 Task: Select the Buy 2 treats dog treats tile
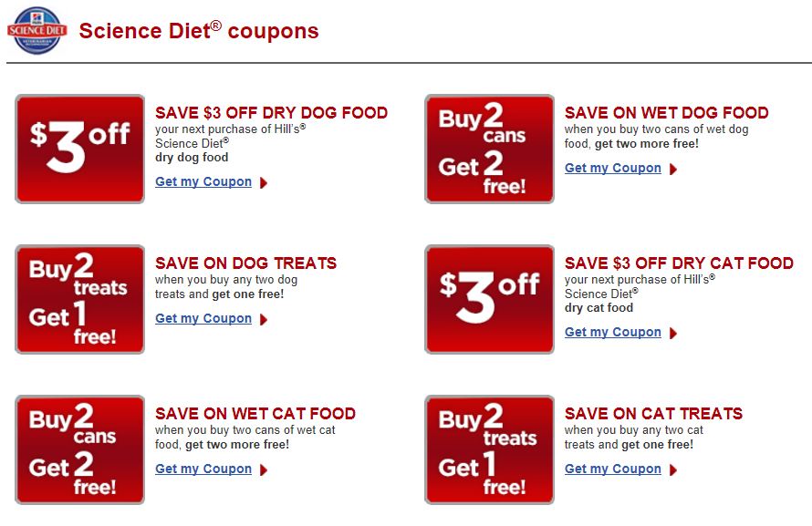79,299
